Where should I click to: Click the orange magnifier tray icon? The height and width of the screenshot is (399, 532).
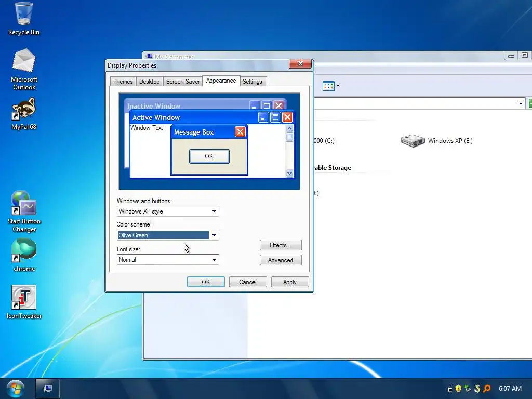486,389
